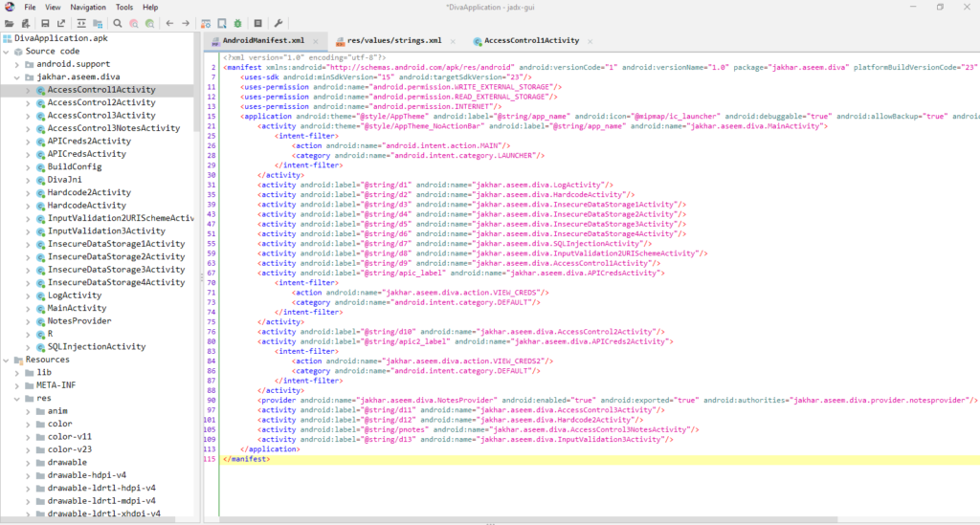Image resolution: width=980 pixels, height=525 pixels.
Task: Open Preferences with wrench icon
Action: 278,24
